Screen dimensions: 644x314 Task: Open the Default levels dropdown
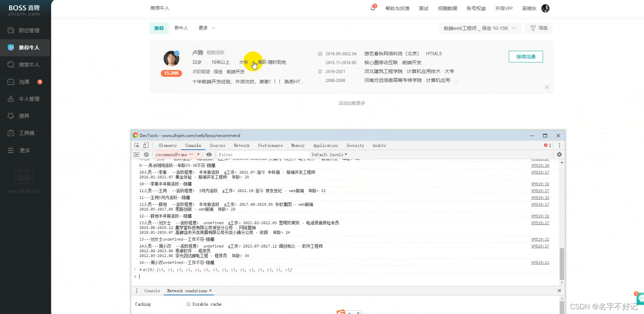coord(329,155)
